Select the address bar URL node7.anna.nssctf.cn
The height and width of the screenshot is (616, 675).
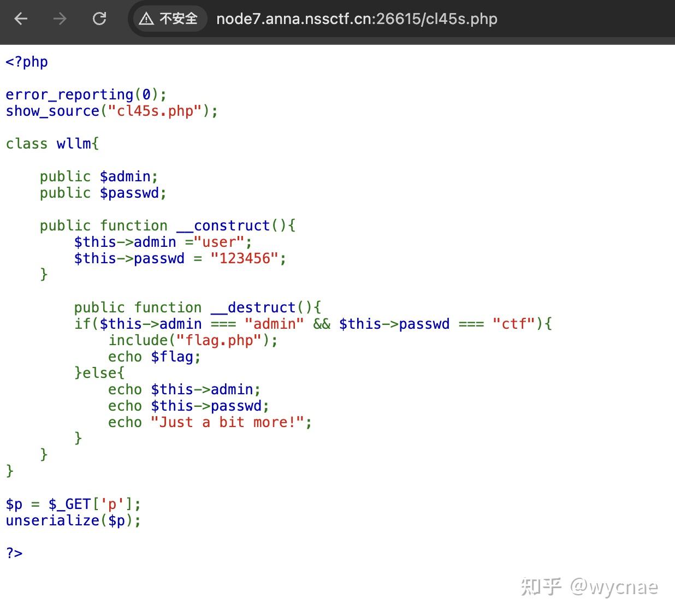point(357,19)
